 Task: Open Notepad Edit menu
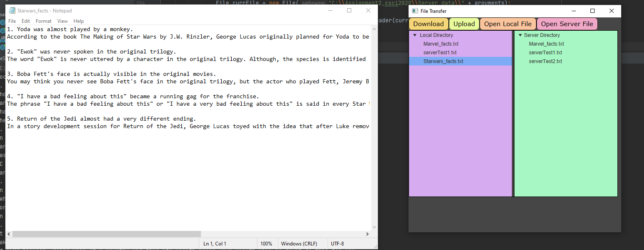[x=26, y=21]
